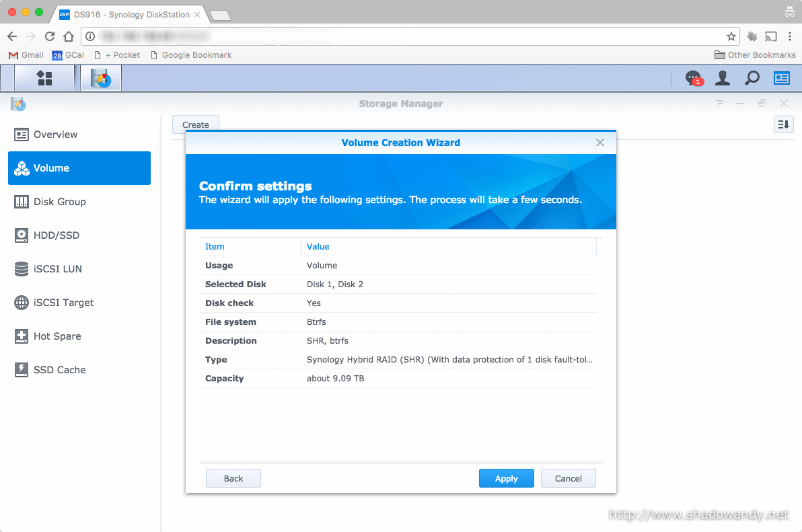Click the sort order icon in Storage Manager
This screenshot has width=802, height=532.
point(783,124)
